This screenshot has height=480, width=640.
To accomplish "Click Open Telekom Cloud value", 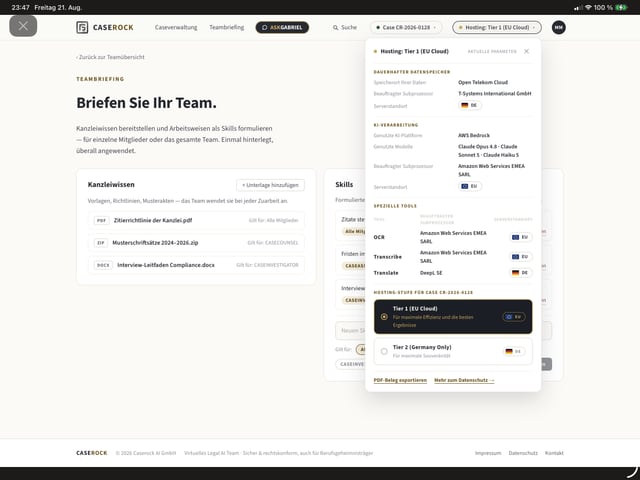I will [483, 82].
